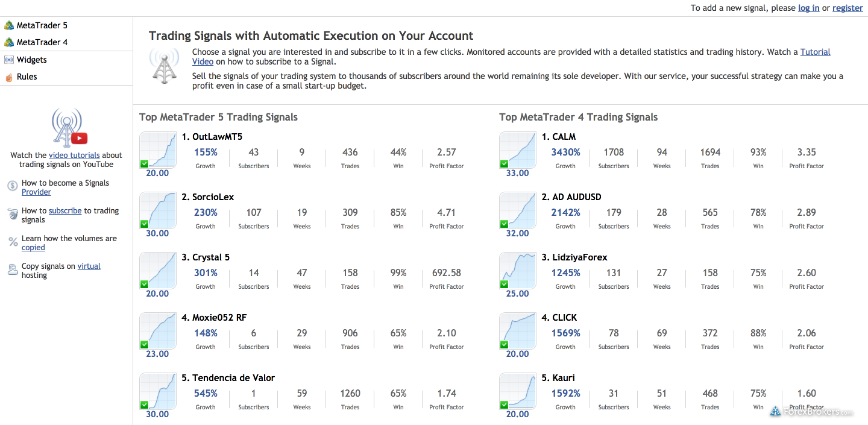The width and height of the screenshot is (868, 425).
Task: Click the dollar icon beside Signals Provider
Action: point(13,186)
